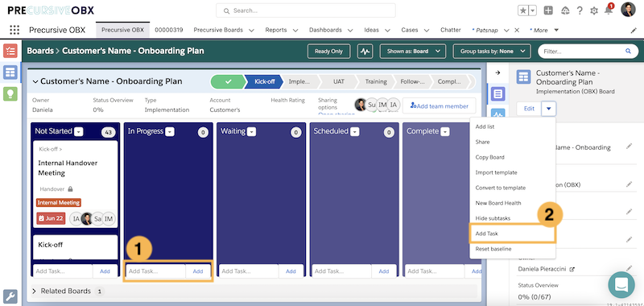
Task: Click the Jun 22 due date badge
Action: [51, 218]
